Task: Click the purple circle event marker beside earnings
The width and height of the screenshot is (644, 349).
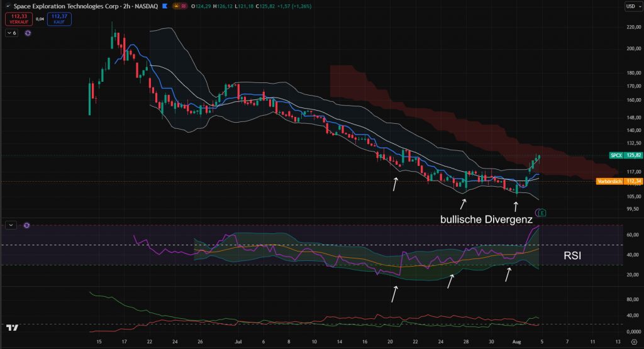Action: coord(537,213)
